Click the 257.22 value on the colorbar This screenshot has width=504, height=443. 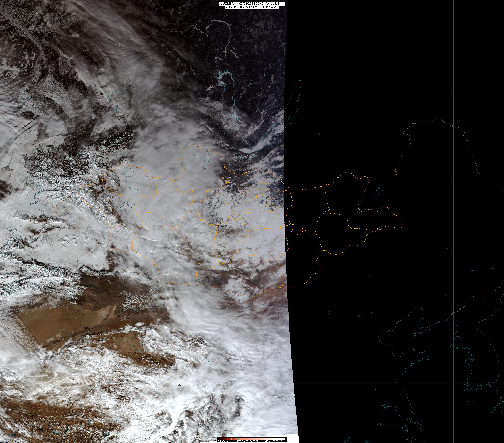(x=238, y=441)
